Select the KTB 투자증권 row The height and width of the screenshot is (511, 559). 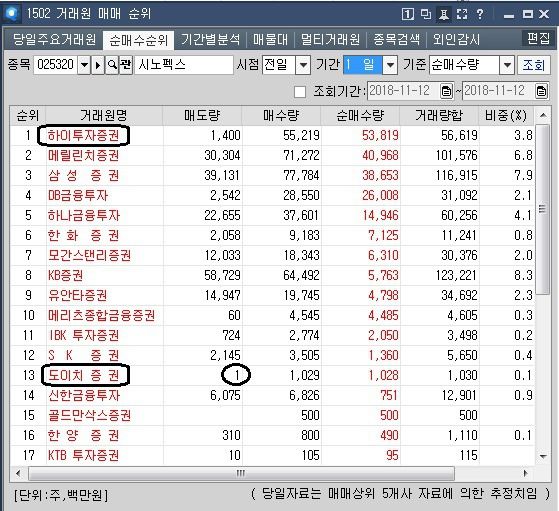coord(272,455)
